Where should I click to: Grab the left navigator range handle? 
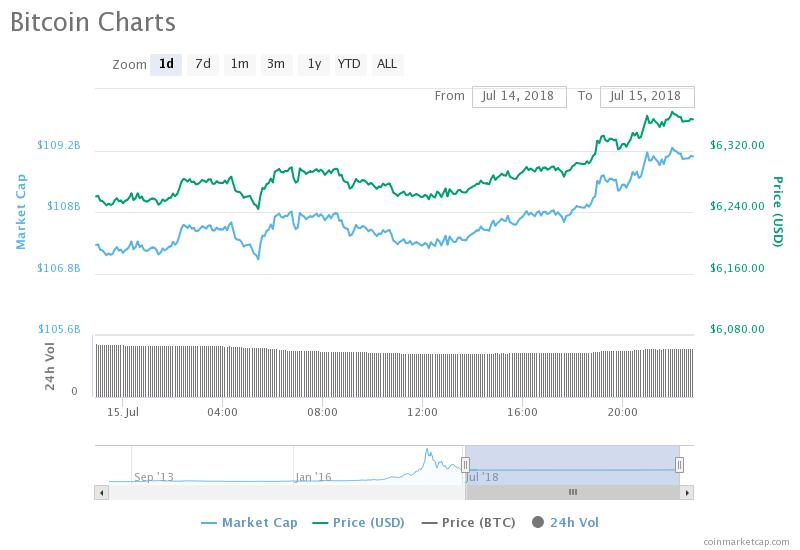(x=465, y=465)
